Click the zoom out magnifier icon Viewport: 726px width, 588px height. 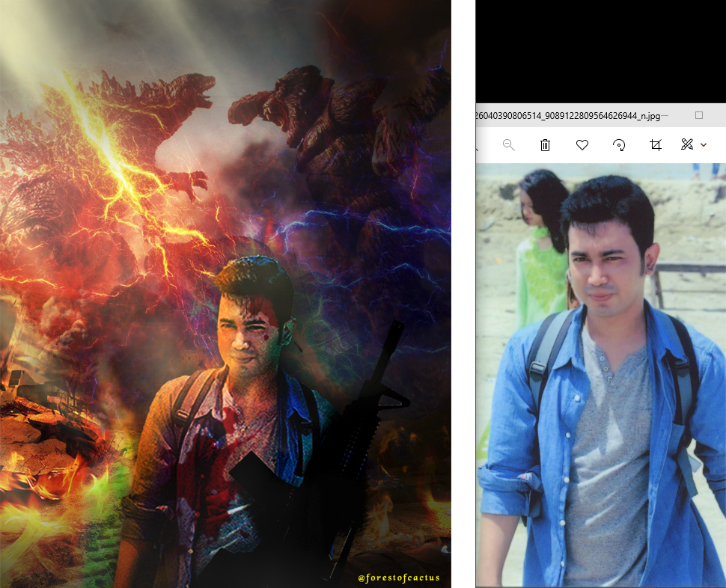[509, 145]
